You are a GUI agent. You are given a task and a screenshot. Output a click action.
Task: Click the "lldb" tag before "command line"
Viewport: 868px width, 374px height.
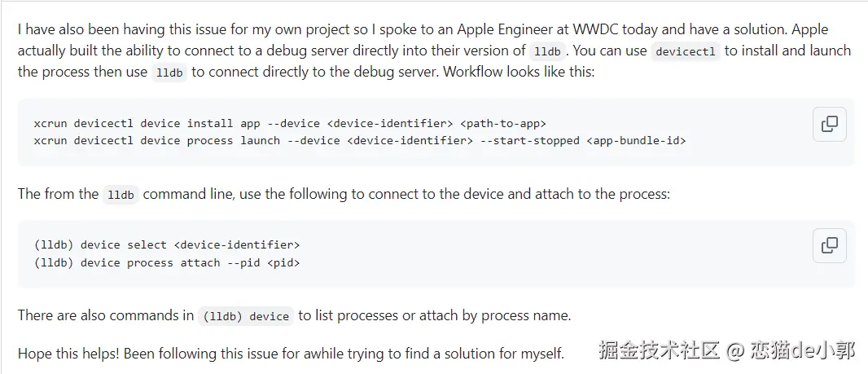click(121, 195)
